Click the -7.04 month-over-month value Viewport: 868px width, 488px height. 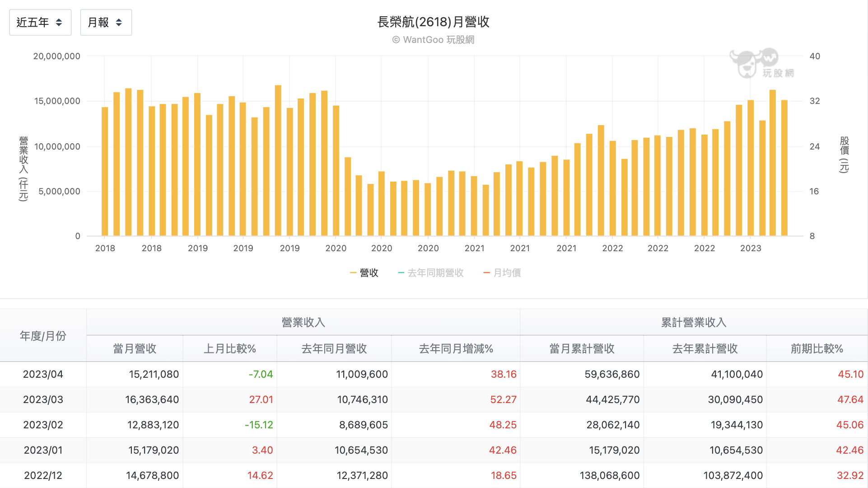261,374
